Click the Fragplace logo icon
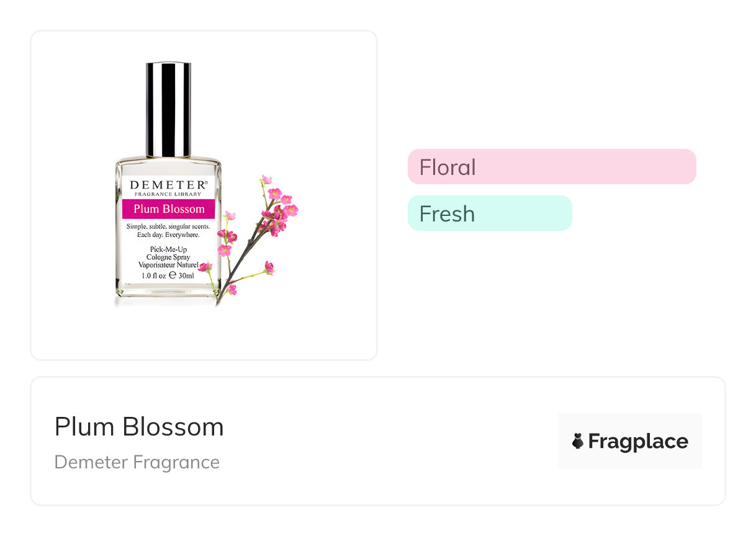The width and height of the screenshot is (756, 536). point(578,441)
